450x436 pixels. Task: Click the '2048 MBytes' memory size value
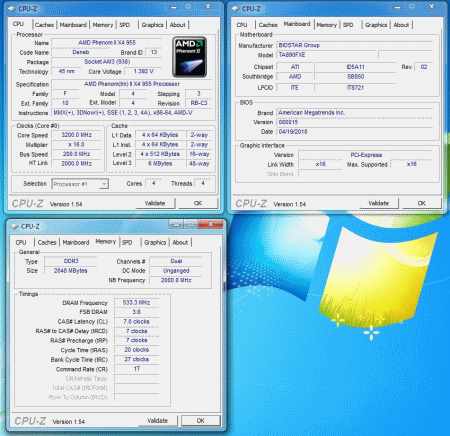(71, 271)
